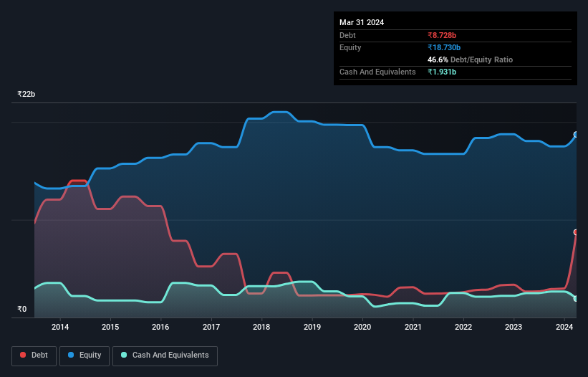The image size is (588, 377).
Task: Click the 2022 x-axis label
Action: (x=463, y=327)
